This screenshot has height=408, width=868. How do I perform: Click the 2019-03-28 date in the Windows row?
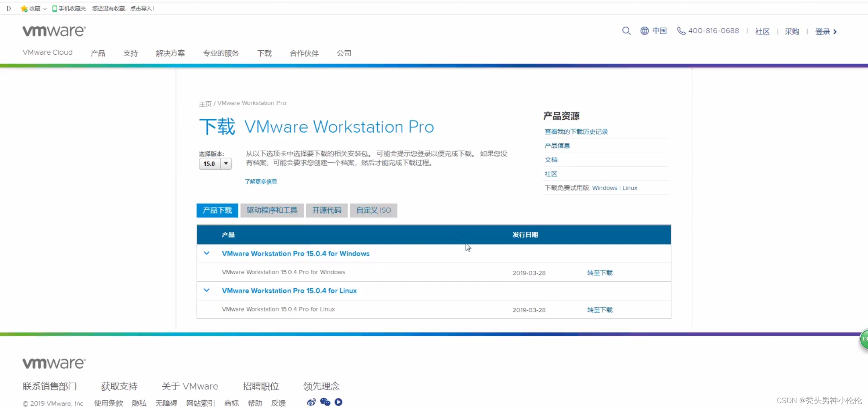(529, 273)
